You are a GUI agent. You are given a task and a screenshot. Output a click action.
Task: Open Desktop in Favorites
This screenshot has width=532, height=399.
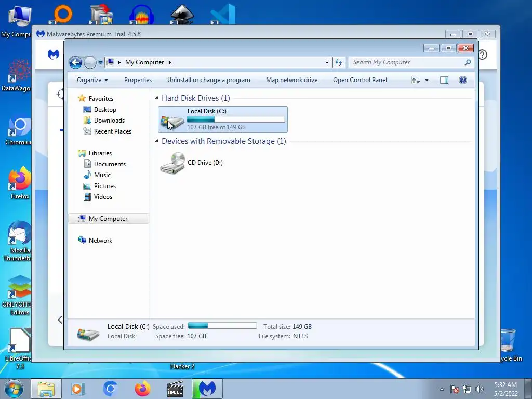pyautogui.click(x=105, y=110)
